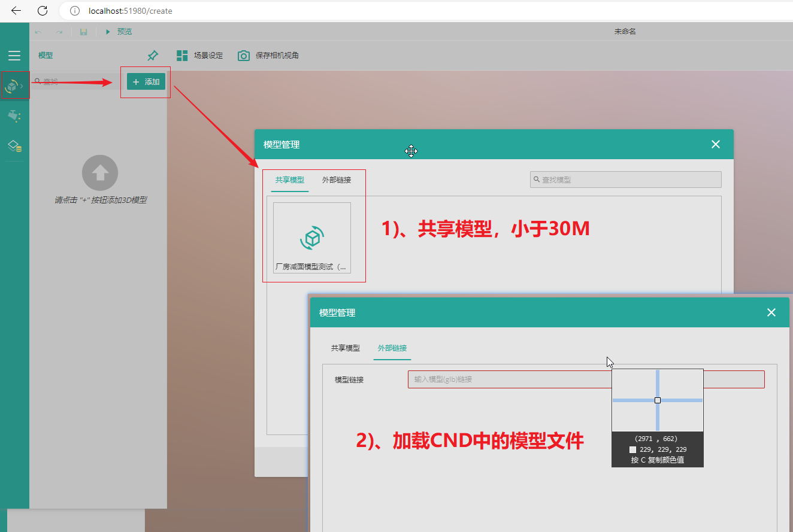
Task: Click the 添加 button
Action: coord(145,81)
